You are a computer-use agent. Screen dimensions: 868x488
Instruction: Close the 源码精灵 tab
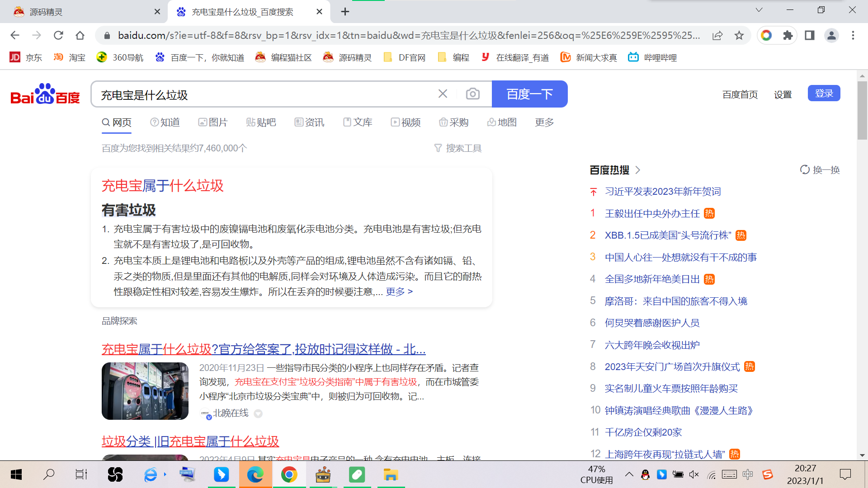point(157,12)
